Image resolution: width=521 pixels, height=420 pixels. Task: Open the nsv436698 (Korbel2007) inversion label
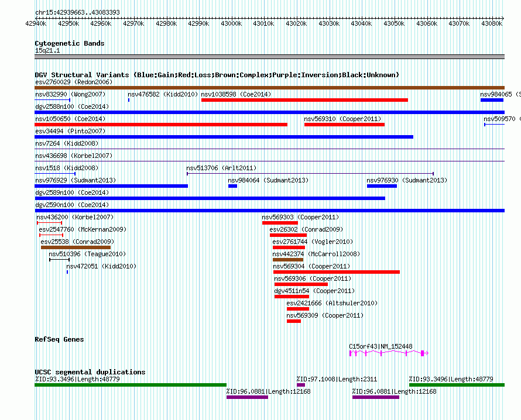(x=74, y=156)
